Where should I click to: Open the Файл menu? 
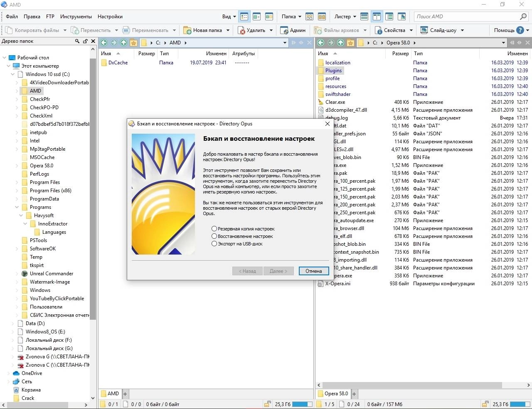click(x=12, y=17)
